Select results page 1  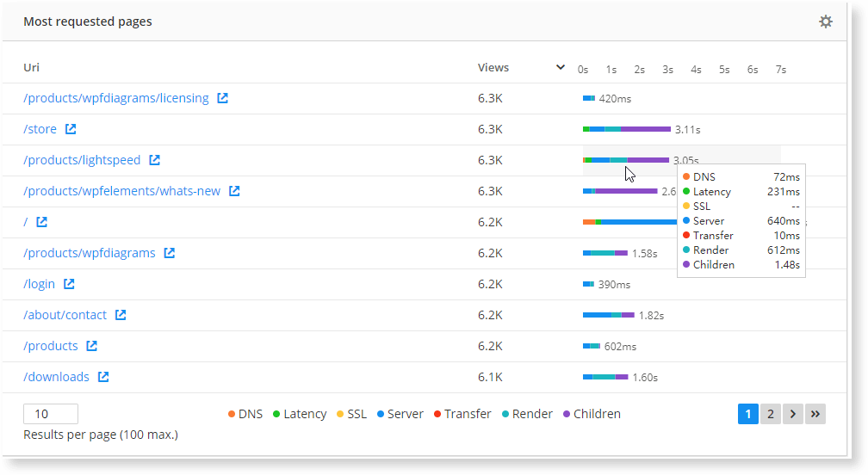coord(747,414)
